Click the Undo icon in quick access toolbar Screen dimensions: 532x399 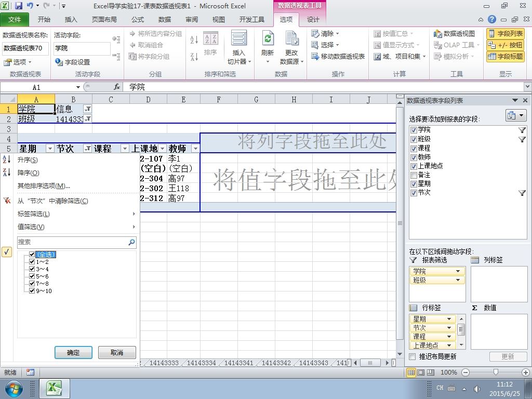(x=30, y=5)
